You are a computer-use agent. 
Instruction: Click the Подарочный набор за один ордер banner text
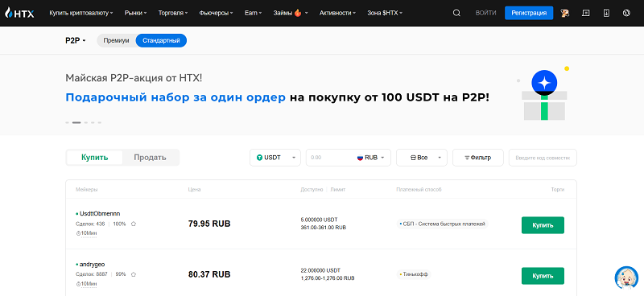[x=175, y=98]
